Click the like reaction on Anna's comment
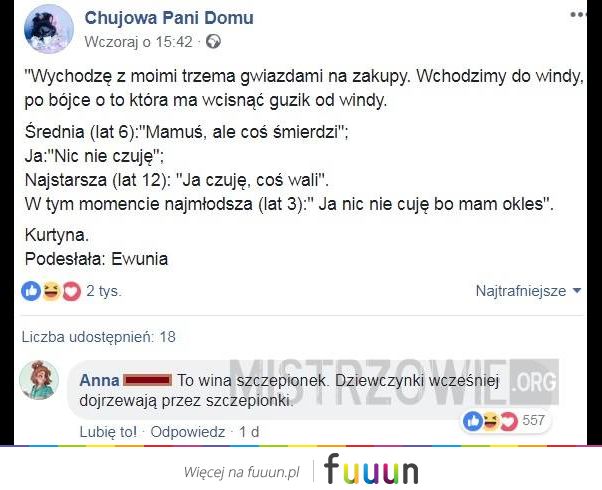 click(473, 421)
